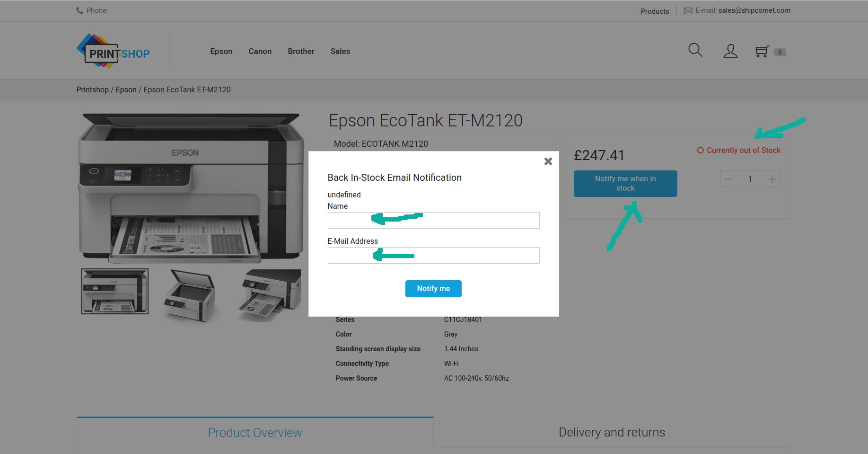Viewport: 868px width, 454px height.
Task: Open the Epson menu
Action: click(x=221, y=51)
